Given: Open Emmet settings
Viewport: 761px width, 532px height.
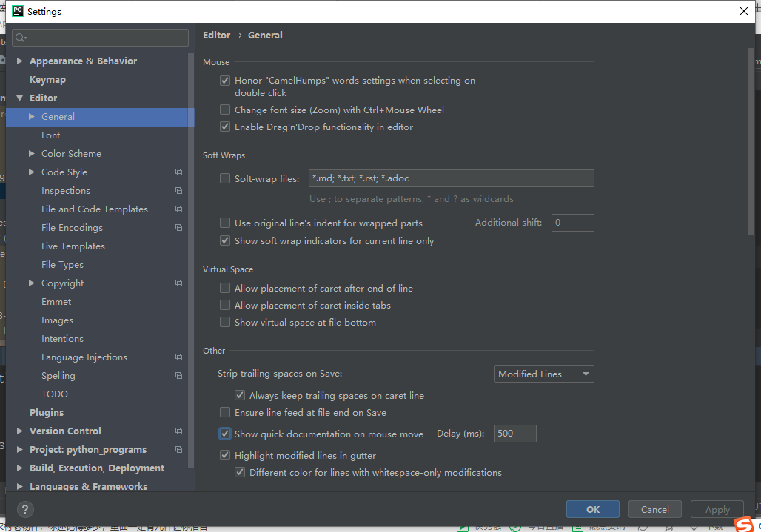Looking at the screenshot, I should pos(56,302).
